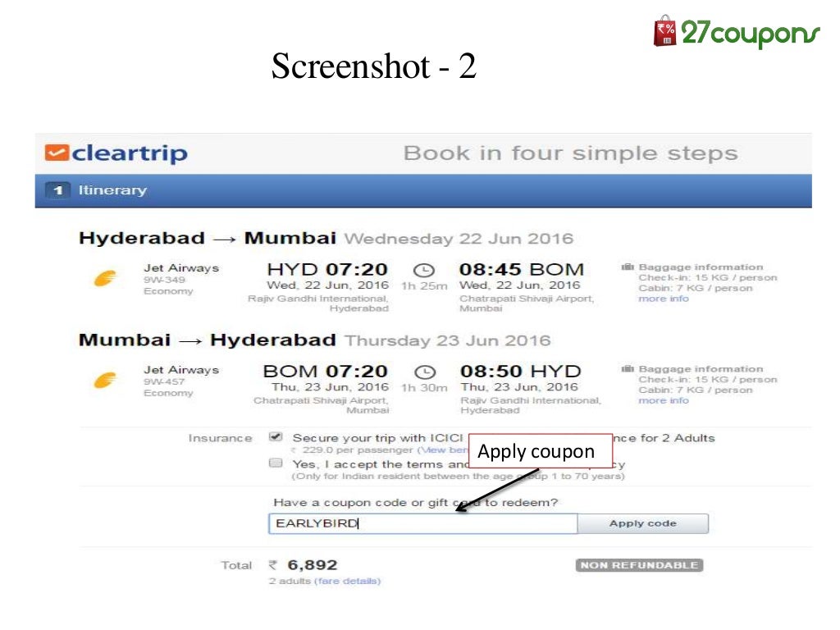This screenshot has height=630, width=840.
Task: Click "Baggage information" for the 9W-457 flight
Action: 701,368
